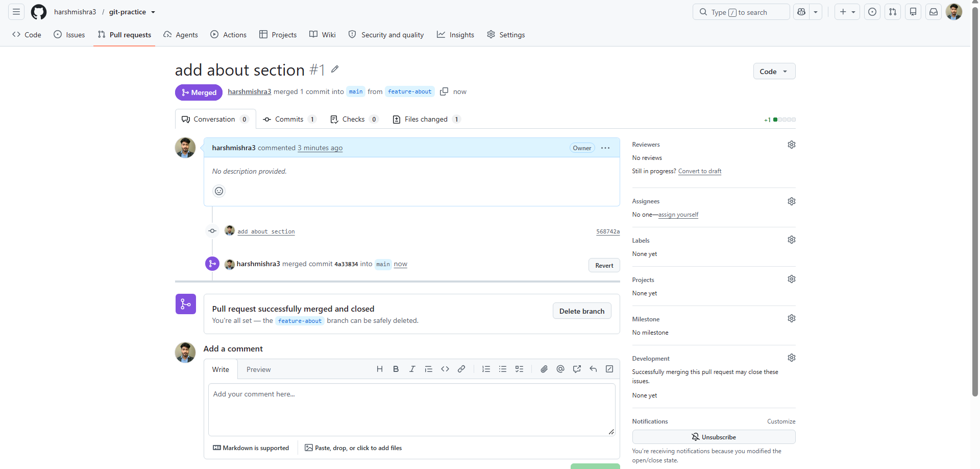Expand the Code dropdown button
Image resolution: width=980 pixels, height=469 pixels.
click(774, 71)
